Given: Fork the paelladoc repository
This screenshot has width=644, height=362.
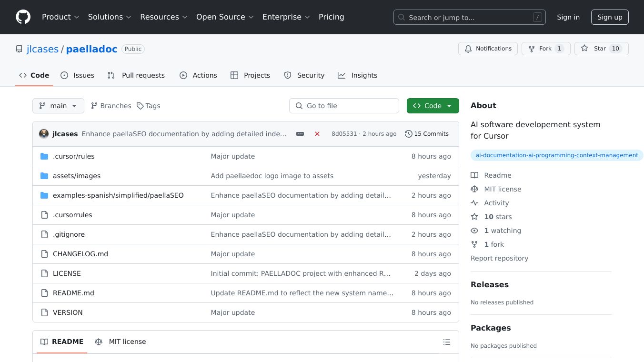Looking at the screenshot, I should click(x=545, y=49).
